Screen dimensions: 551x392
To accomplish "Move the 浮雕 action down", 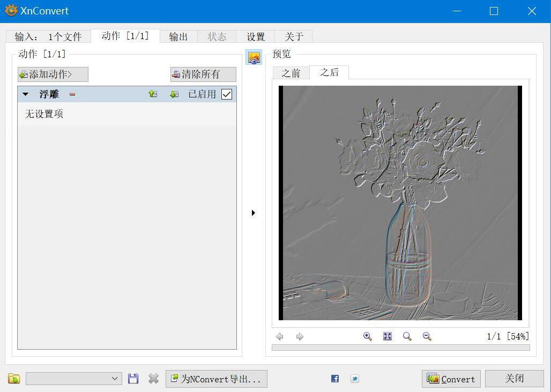I will click(174, 94).
